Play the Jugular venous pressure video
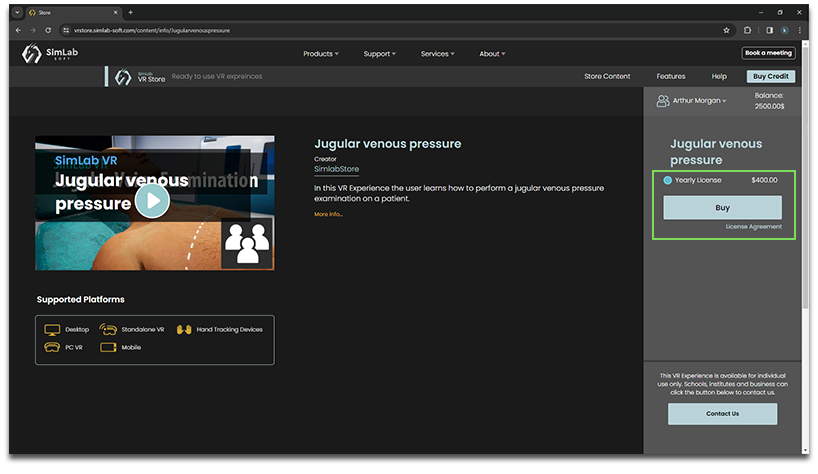The width and height of the screenshot is (818, 474). (152, 200)
